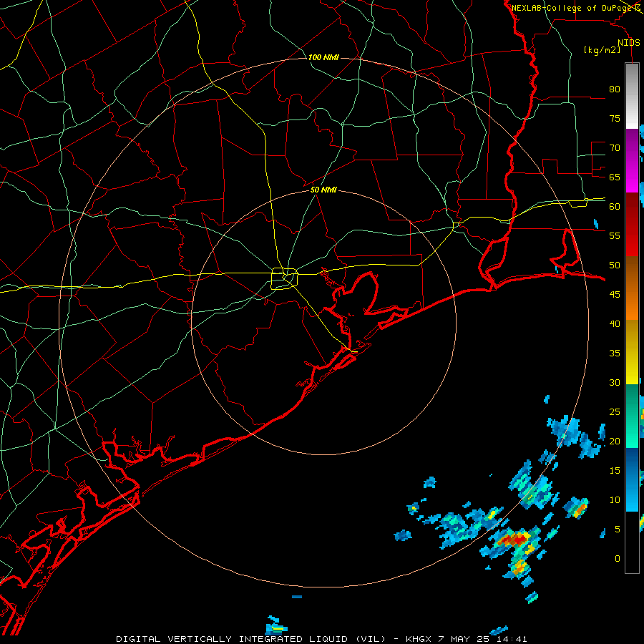
Task: Click the NIDS label above the scale
Action: click(629, 43)
